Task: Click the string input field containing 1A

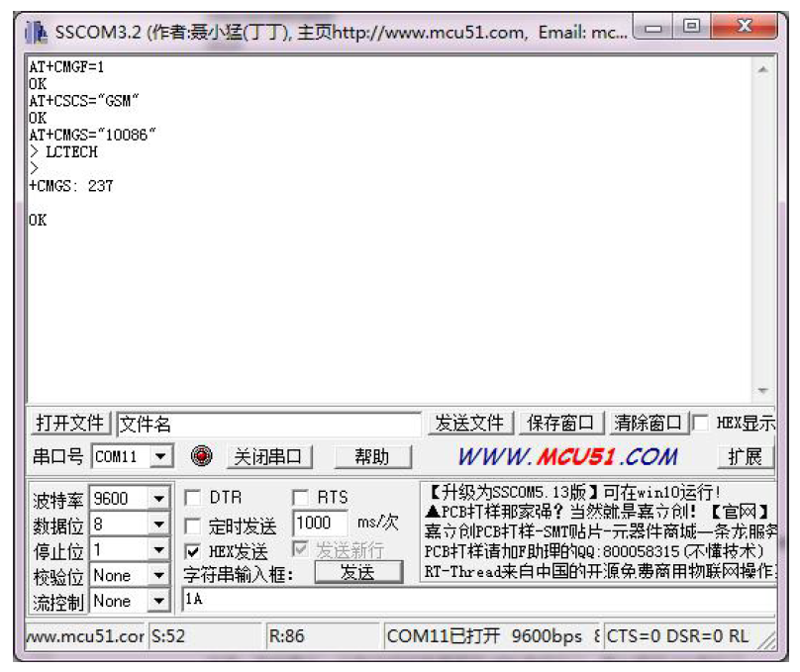Action: click(x=478, y=600)
